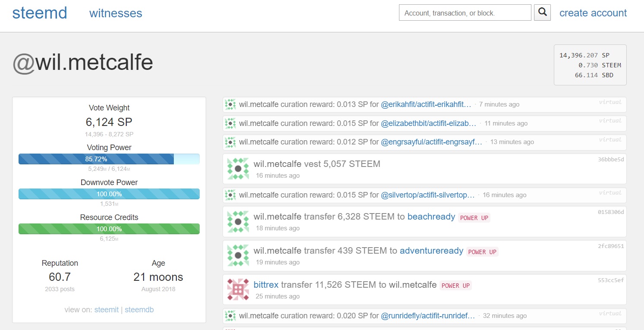Click the magnifying glass search button
This screenshot has height=330, width=644.
(x=542, y=13)
